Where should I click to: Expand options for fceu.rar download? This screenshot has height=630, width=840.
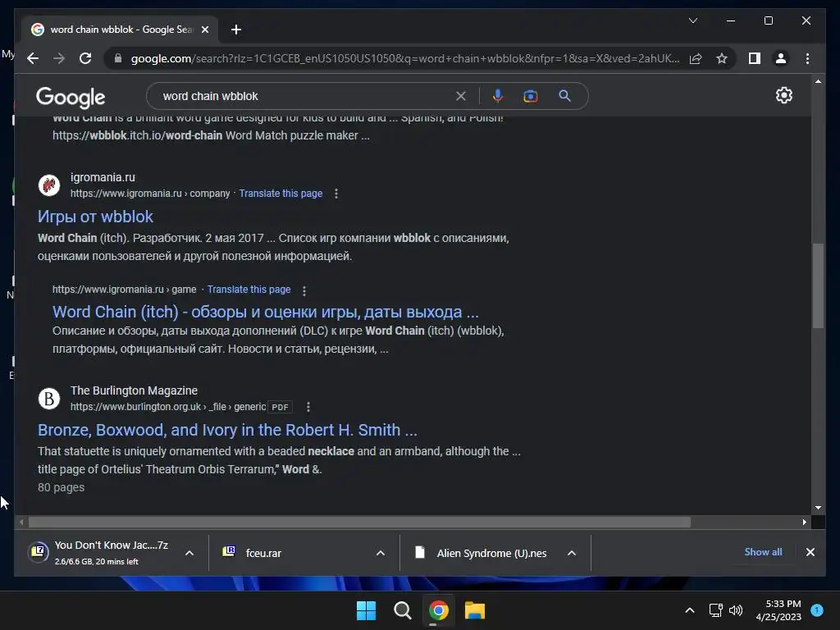click(381, 553)
